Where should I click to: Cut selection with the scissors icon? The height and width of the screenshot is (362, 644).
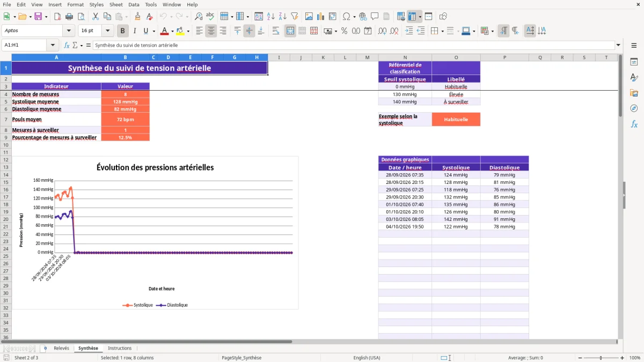pyautogui.click(x=95, y=17)
